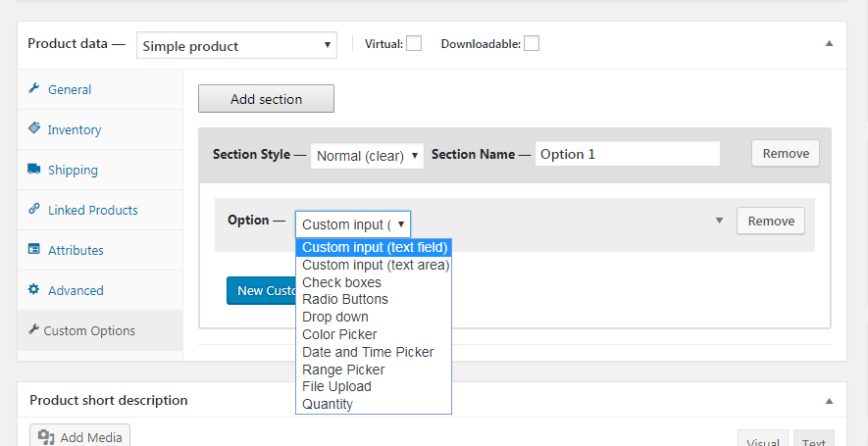Tick the Downloadable checkbox
This screenshot has width=868, height=446.
tap(531, 43)
